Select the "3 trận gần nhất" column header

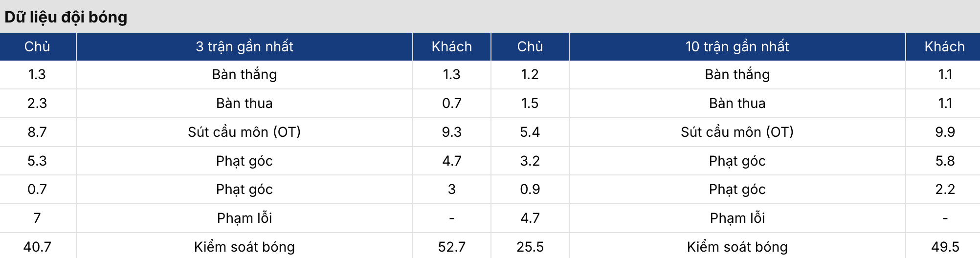click(244, 46)
